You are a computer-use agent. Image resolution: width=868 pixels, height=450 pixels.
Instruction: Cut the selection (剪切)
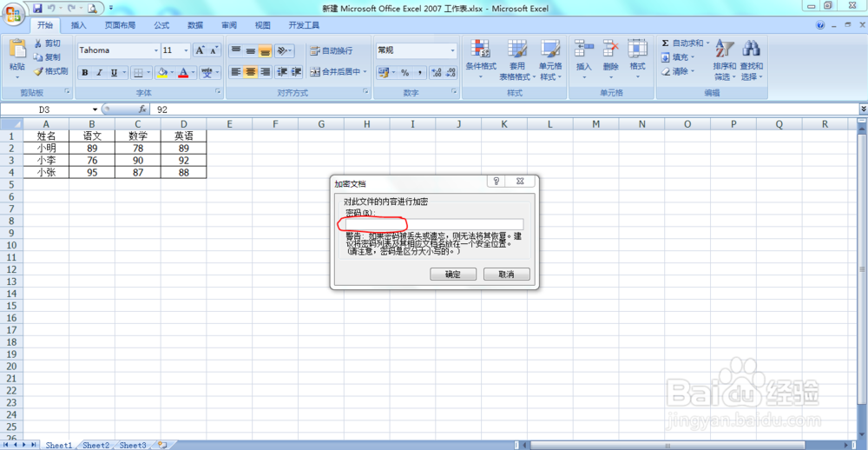[x=48, y=43]
